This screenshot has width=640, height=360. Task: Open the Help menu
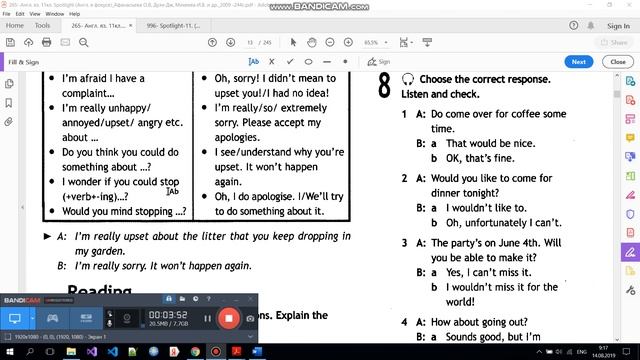point(74,13)
